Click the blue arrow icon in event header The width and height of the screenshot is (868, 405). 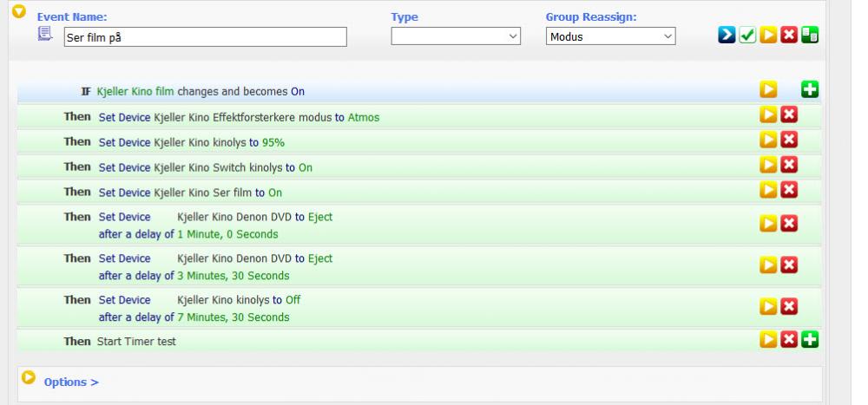click(x=727, y=36)
